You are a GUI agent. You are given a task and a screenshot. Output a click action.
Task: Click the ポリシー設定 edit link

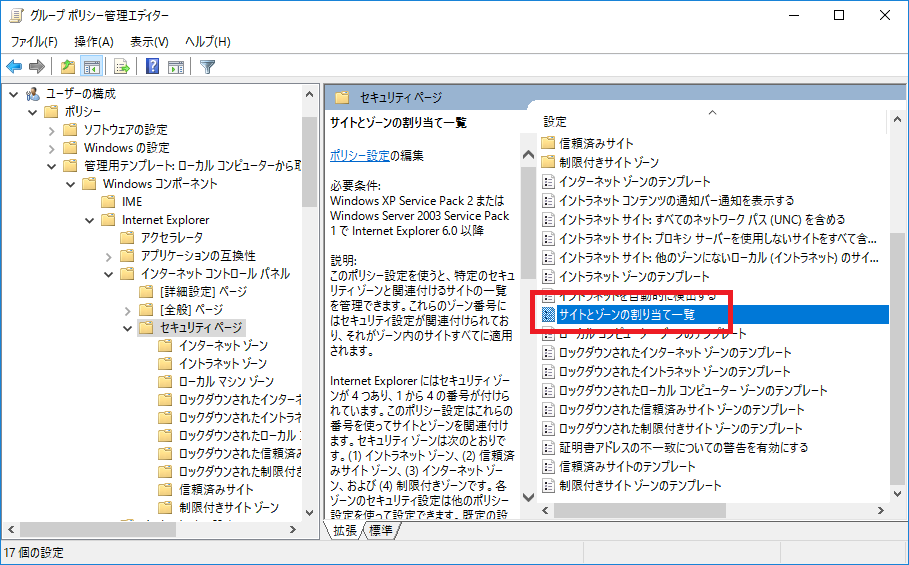[359, 155]
